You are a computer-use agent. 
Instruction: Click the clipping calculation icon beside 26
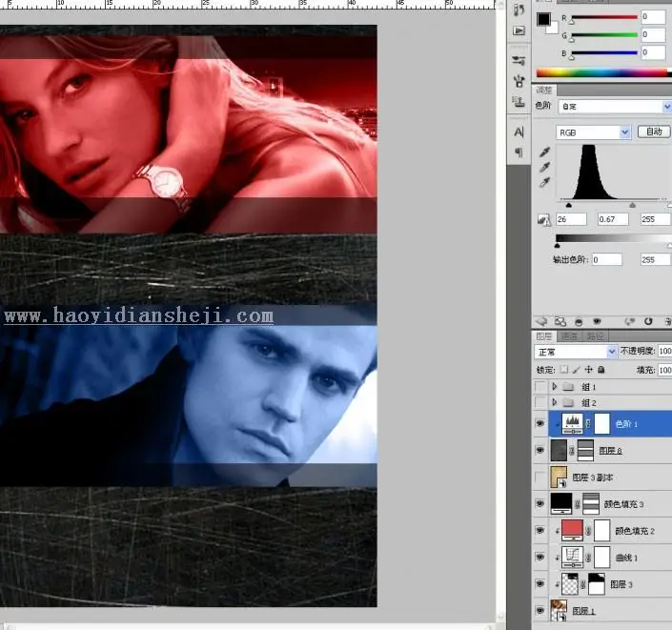(544, 220)
